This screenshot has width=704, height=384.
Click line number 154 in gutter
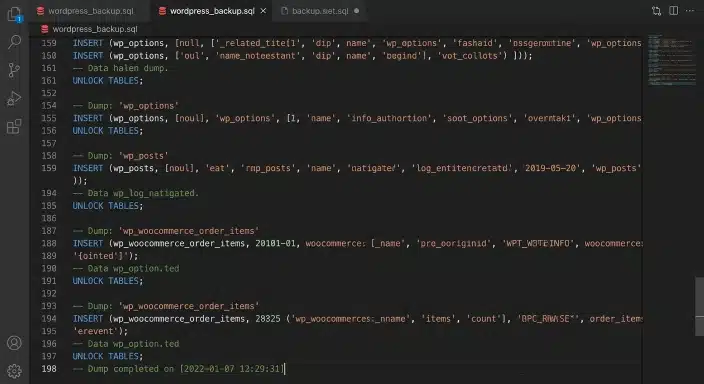pyautogui.click(x=49, y=106)
